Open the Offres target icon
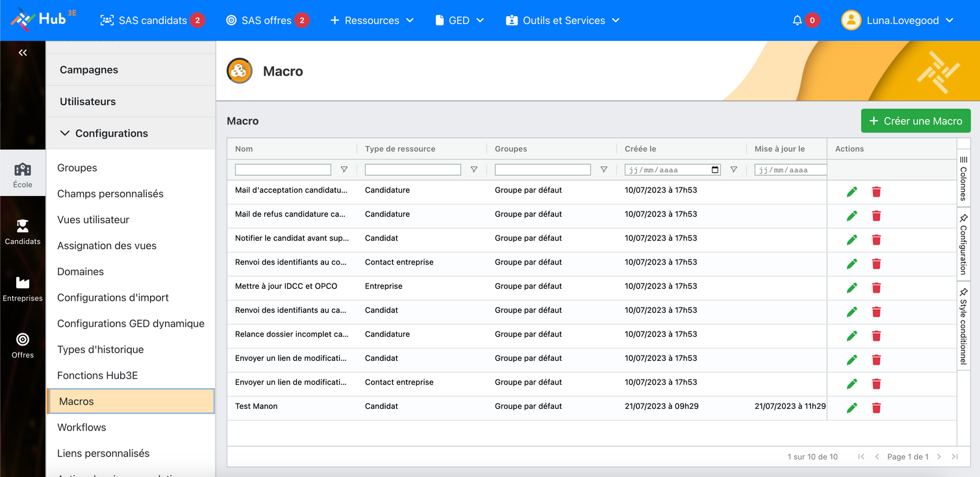Image resolution: width=980 pixels, height=477 pixels. (23, 339)
